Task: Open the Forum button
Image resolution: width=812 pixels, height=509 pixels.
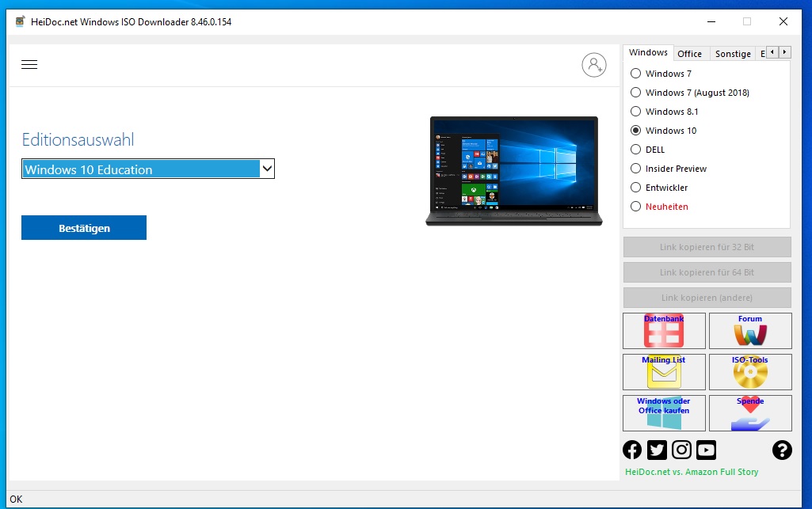Action: 750,331
